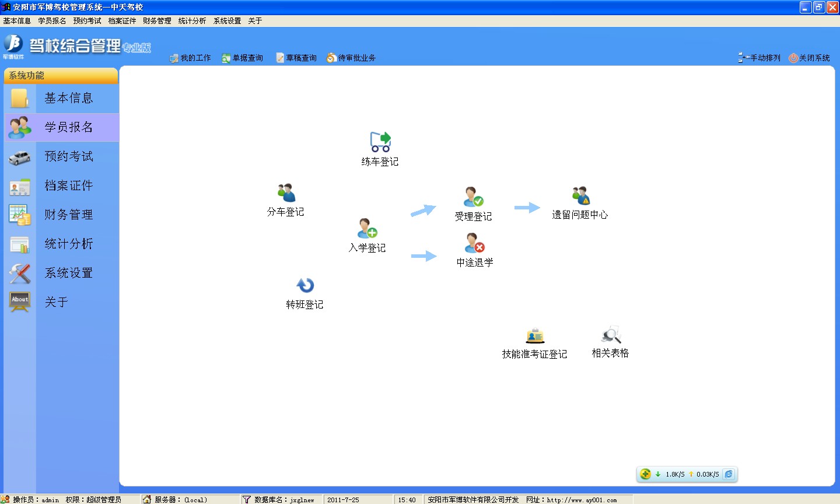Click the 统计分析 window icon in sidebar
The height and width of the screenshot is (504, 840).
pyautogui.click(x=20, y=244)
